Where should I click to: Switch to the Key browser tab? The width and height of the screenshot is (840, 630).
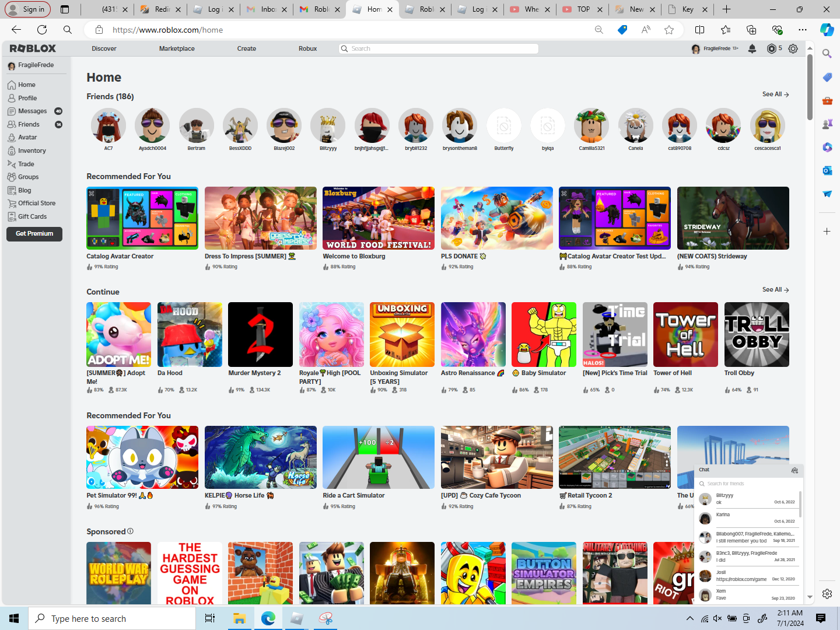coord(687,9)
